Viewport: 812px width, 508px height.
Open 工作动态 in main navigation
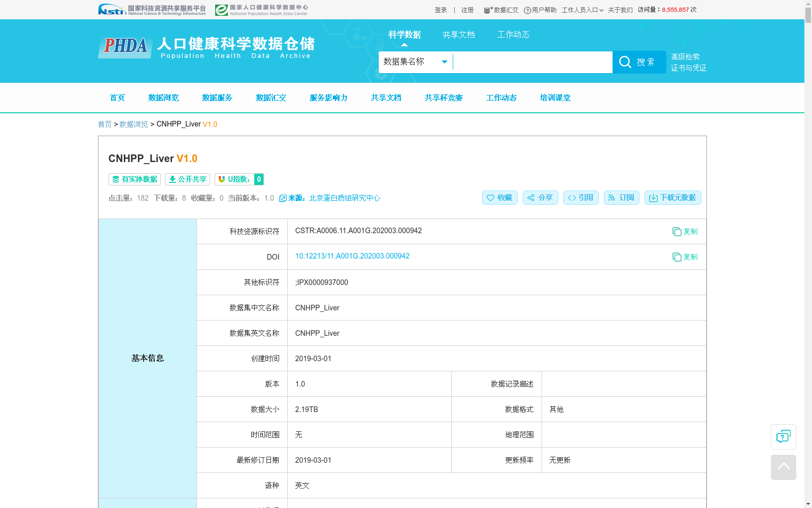(x=501, y=98)
